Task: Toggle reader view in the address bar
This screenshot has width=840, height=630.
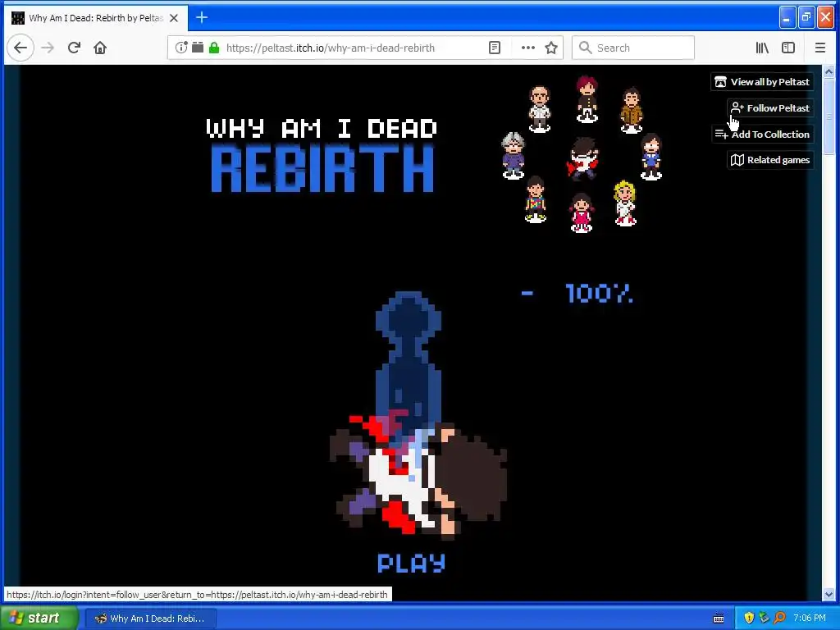Action: (495, 48)
